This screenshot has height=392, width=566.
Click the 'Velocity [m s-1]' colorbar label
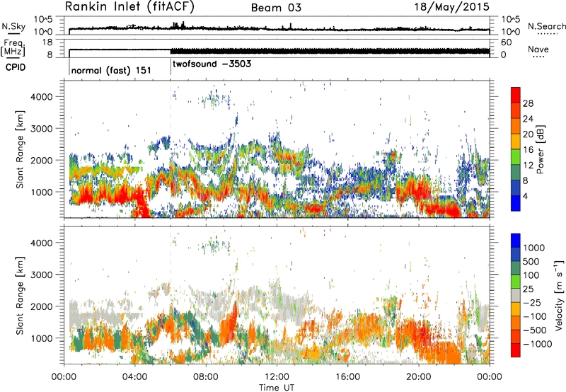point(559,295)
